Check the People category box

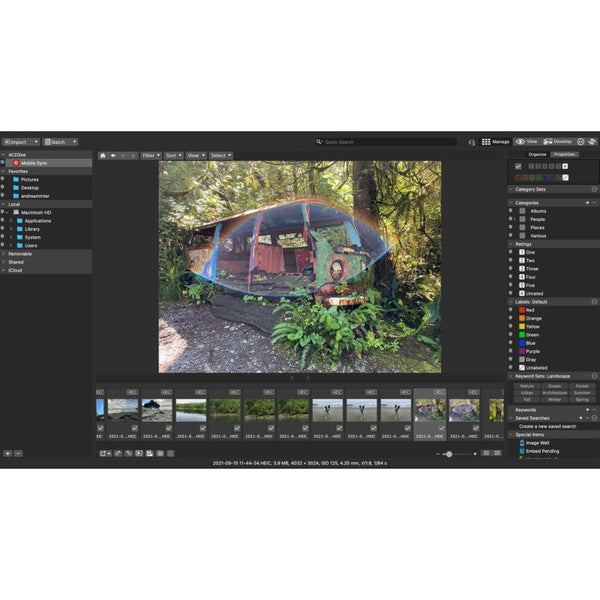(x=522, y=219)
